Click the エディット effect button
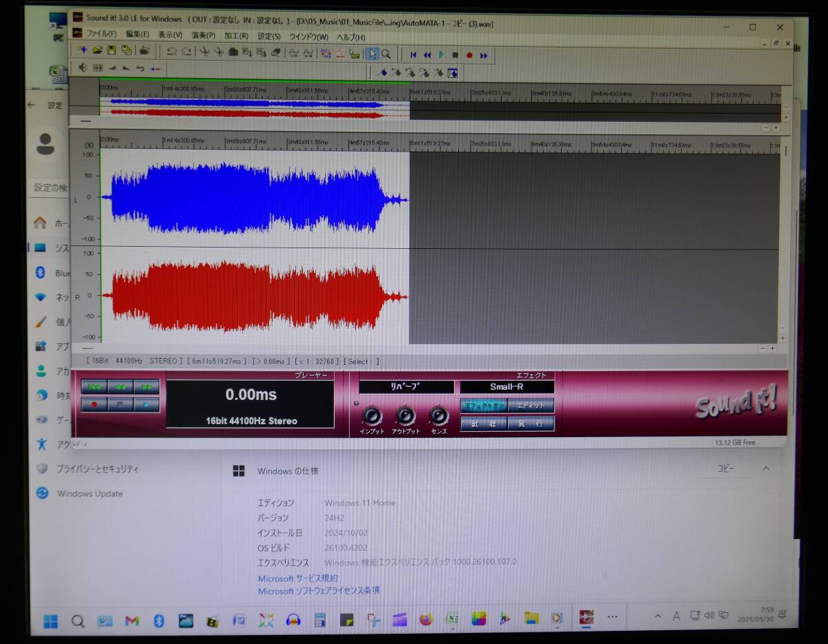Screen dimensions: 828x644 click(531, 405)
